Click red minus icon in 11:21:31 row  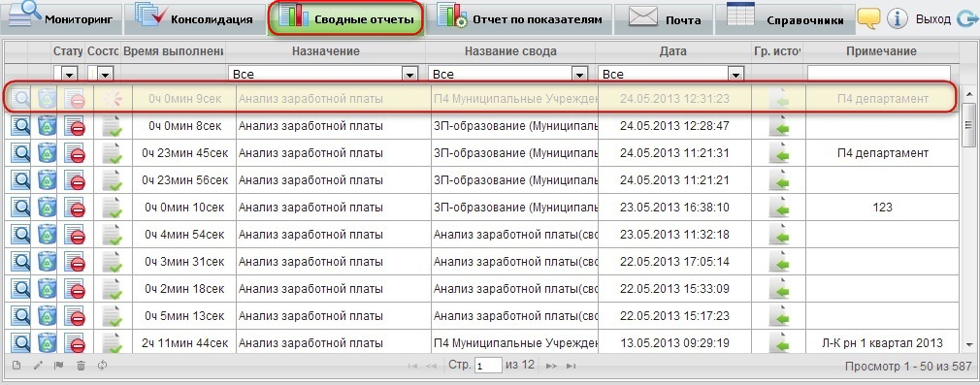click(x=75, y=154)
